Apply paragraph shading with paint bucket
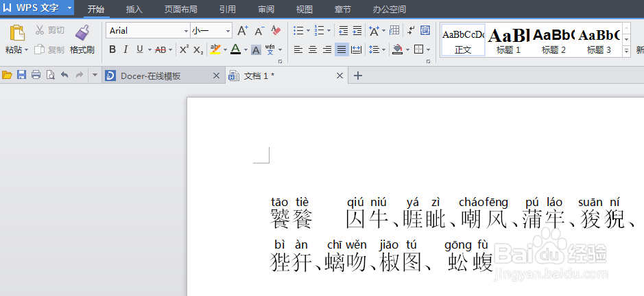 tap(397, 49)
